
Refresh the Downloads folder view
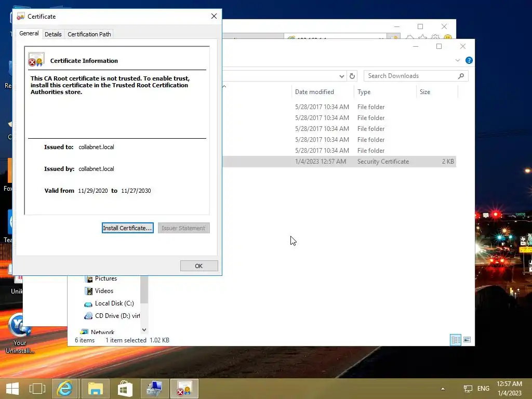[352, 76]
